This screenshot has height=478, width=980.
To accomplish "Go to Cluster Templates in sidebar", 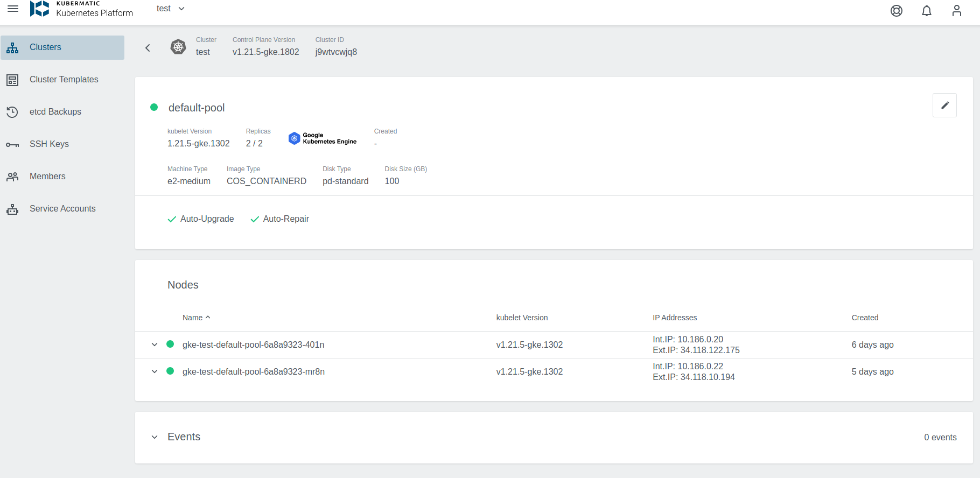I will pos(64,80).
